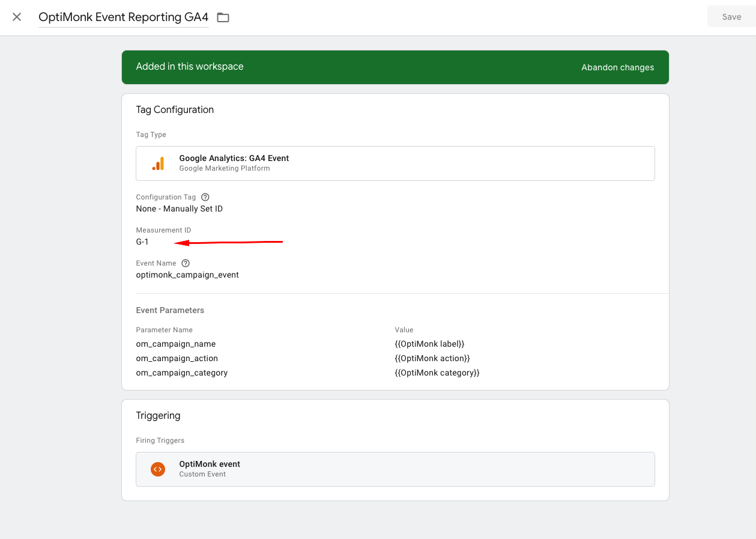Click None - Manually Set ID value
This screenshot has width=756, height=539.
point(180,209)
